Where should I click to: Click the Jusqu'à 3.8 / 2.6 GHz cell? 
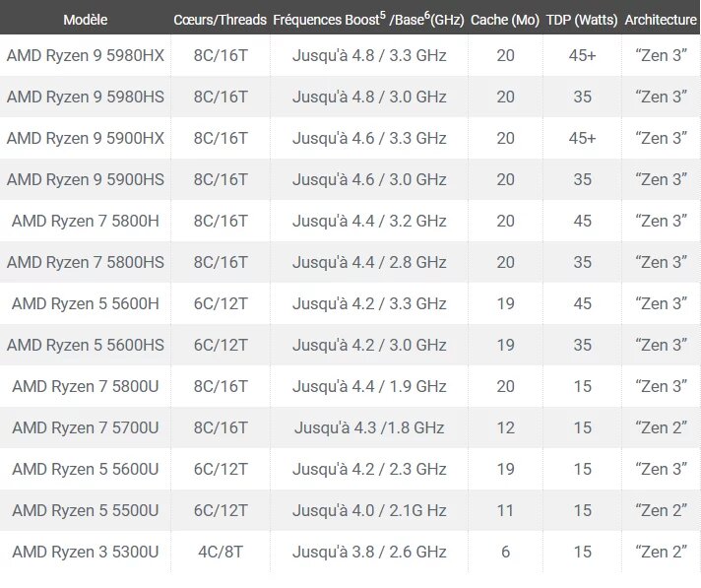pos(369,552)
